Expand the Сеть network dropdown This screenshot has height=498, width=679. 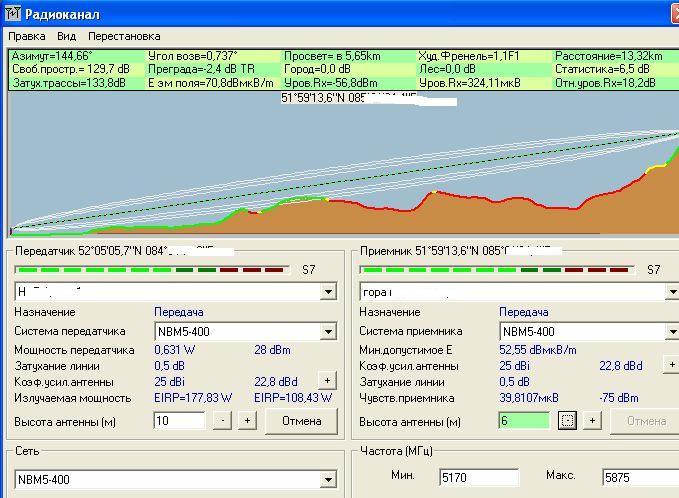pyautogui.click(x=328, y=480)
